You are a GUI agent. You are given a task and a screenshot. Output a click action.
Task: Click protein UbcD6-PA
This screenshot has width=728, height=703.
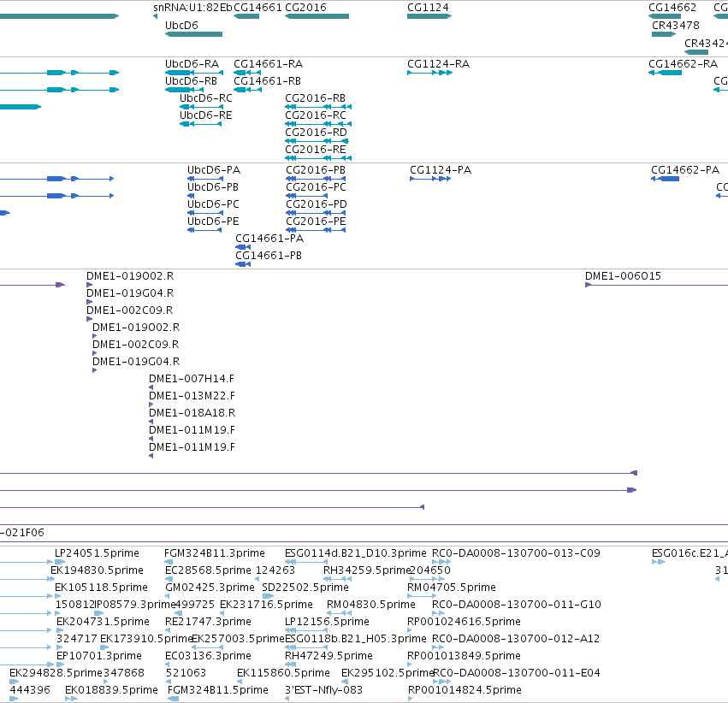[x=205, y=179]
